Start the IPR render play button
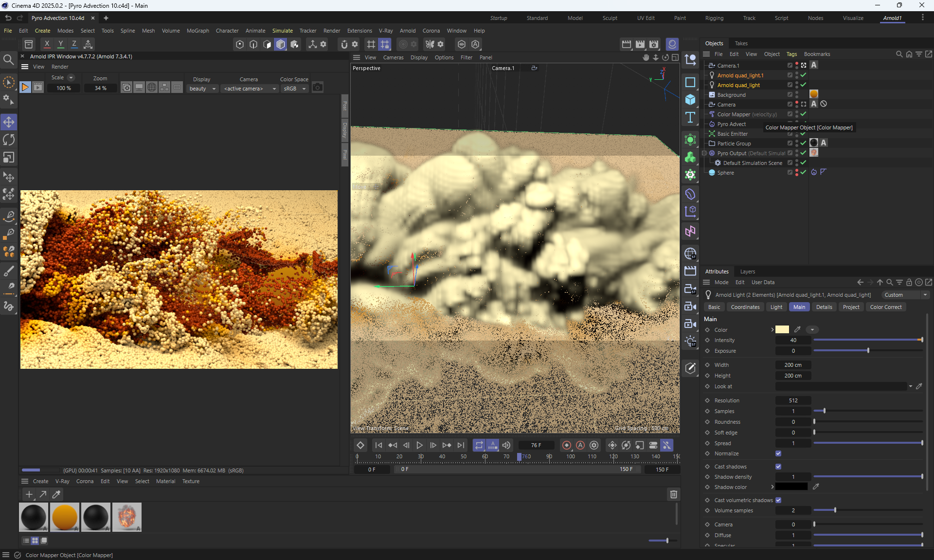Viewport: 934px width, 560px height. coord(25,88)
